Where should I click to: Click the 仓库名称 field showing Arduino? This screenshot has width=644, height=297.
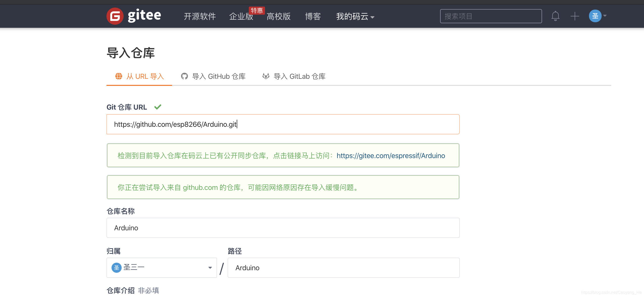pos(283,228)
